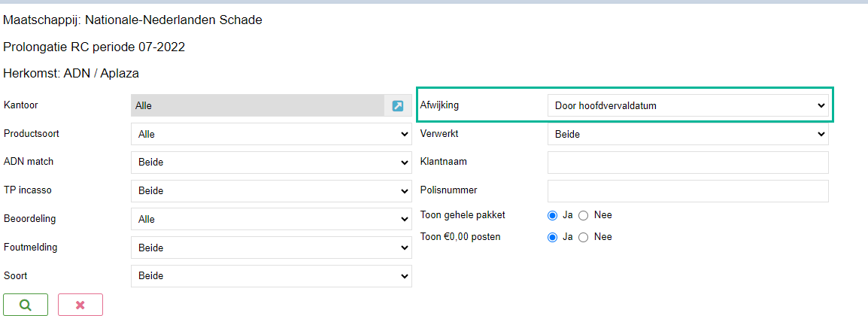This screenshot has width=868, height=316.
Task: Select Nee for Toon €0,00 posten
Action: pyautogui.click(x=583, y=237)
